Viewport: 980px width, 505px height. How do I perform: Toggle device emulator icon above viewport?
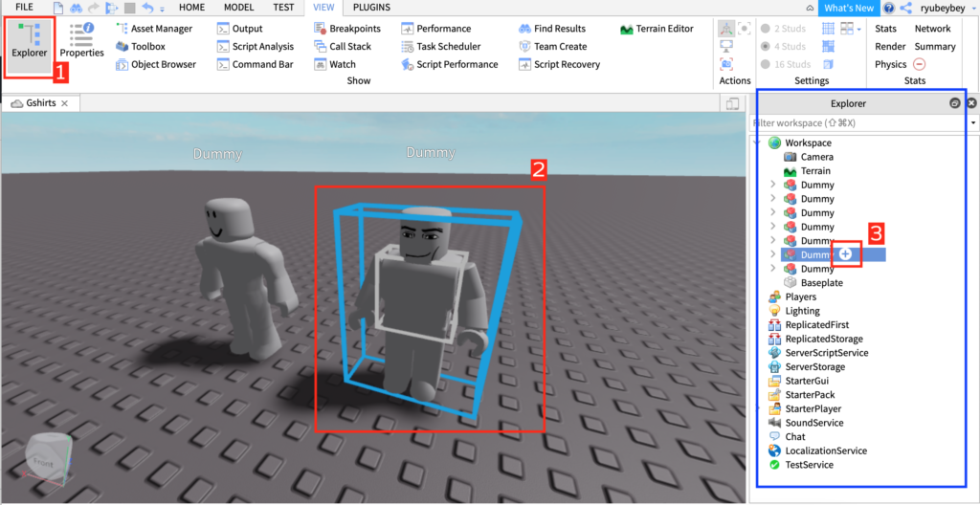pos(733,103)
